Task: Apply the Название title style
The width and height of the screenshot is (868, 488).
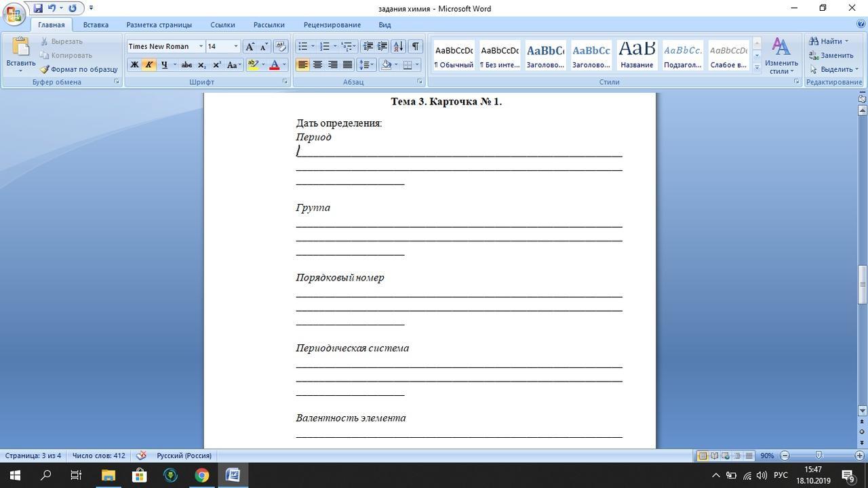Action: (637, 56)
